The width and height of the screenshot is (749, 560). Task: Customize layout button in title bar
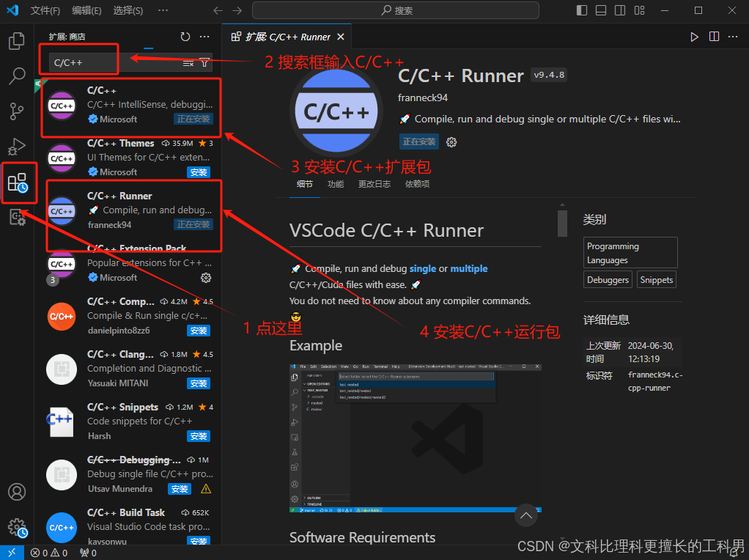coord(640,10)
